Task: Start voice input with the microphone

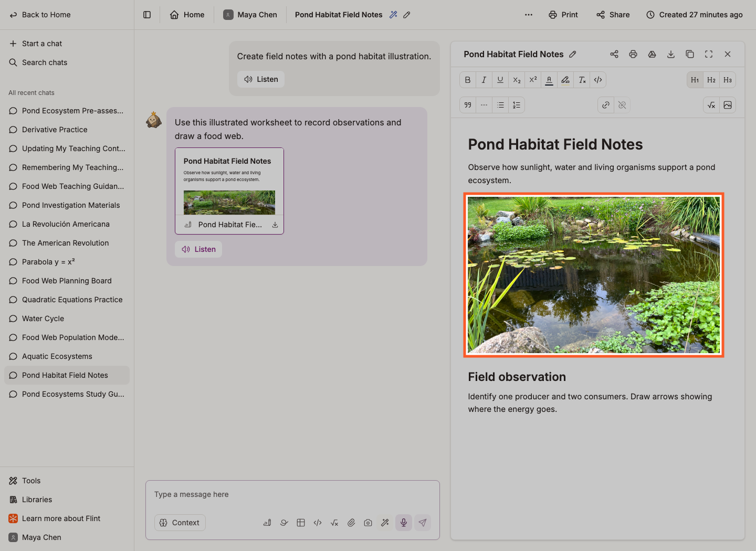Action: [404, 523]
